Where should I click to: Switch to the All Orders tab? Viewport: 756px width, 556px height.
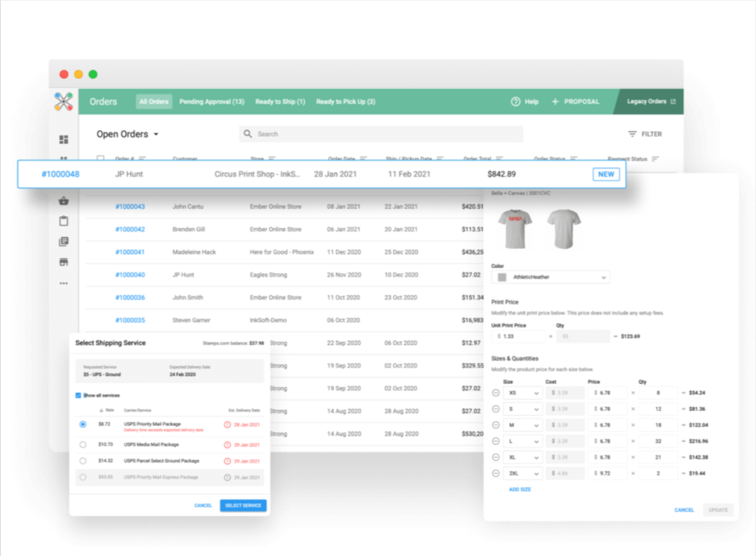point(154,102)
